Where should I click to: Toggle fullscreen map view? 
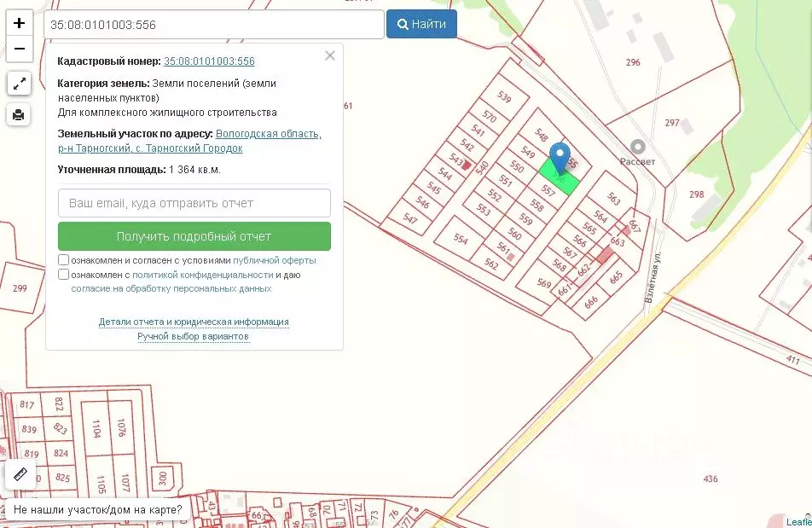pyautogui.click(x=19, y=84)
